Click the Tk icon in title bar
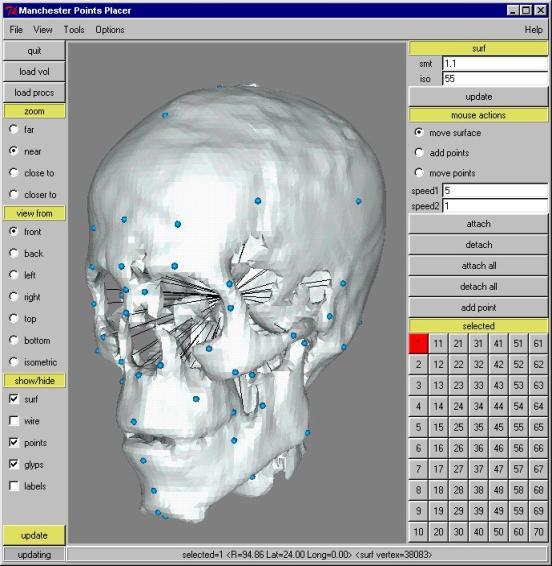This screenshot has width=552, height=566. (x=12, y=10)
